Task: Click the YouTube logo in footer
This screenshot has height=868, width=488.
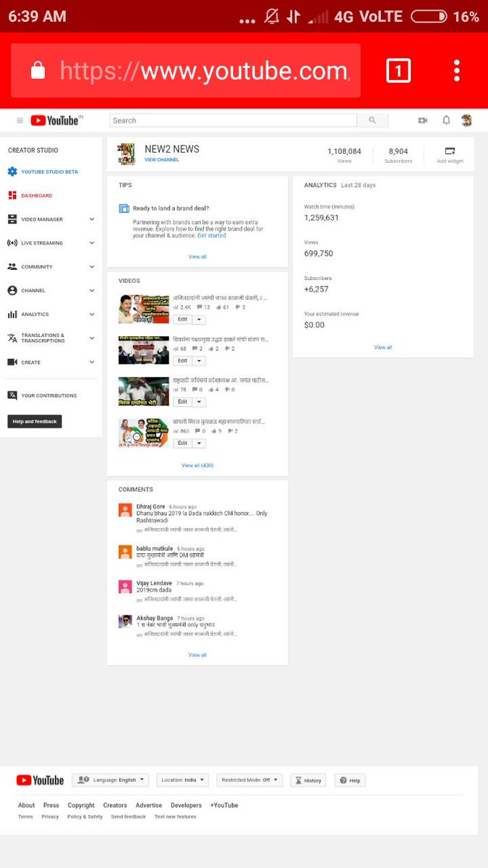Action: [40, 780]
